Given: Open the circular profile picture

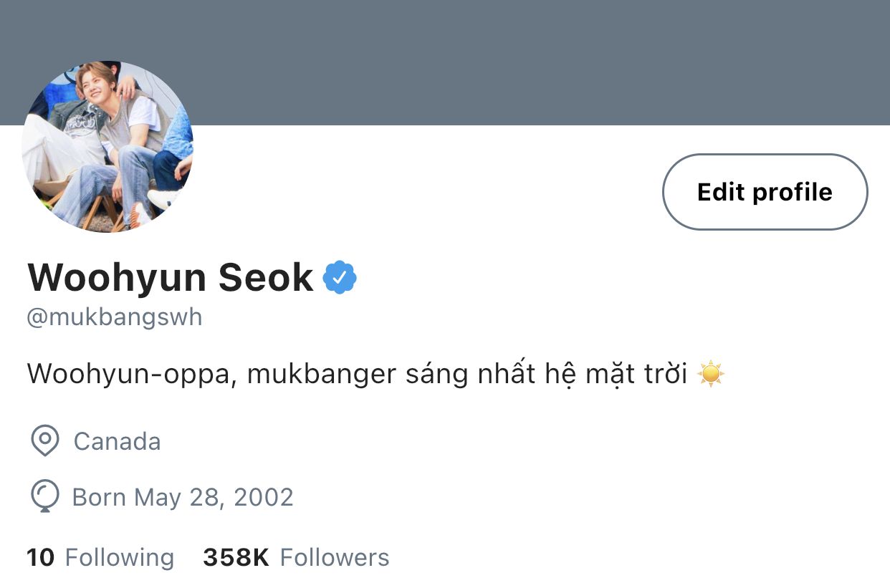Looking at the screenshot, I should tap(107, 147).
